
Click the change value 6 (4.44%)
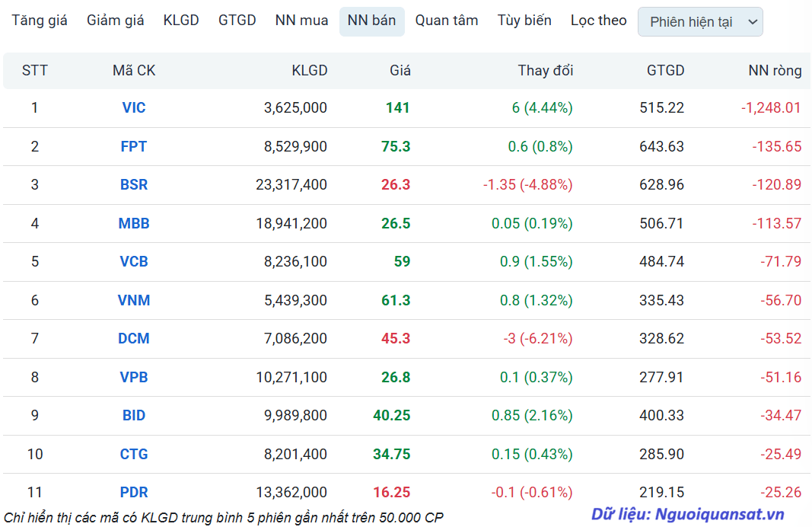(542, 108)
